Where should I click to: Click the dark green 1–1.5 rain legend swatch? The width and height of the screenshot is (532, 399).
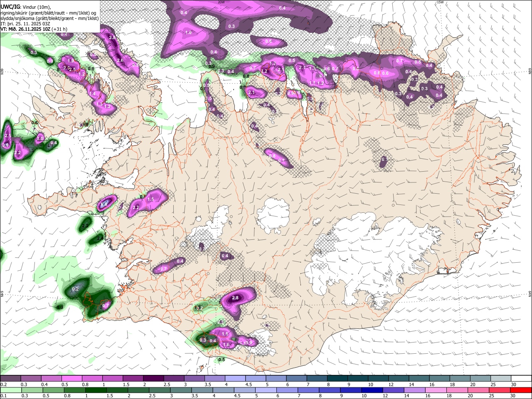(96, 390)
